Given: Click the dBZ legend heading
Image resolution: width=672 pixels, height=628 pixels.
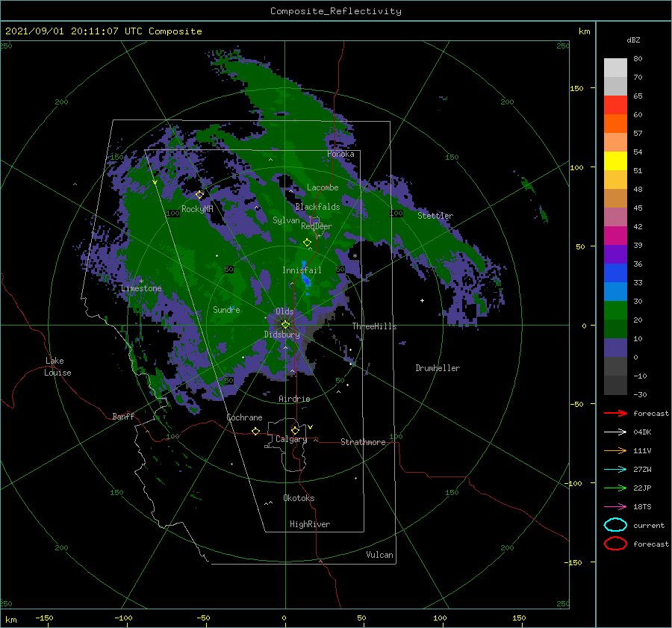Looking at the screenshot, I should coord(633,40).
